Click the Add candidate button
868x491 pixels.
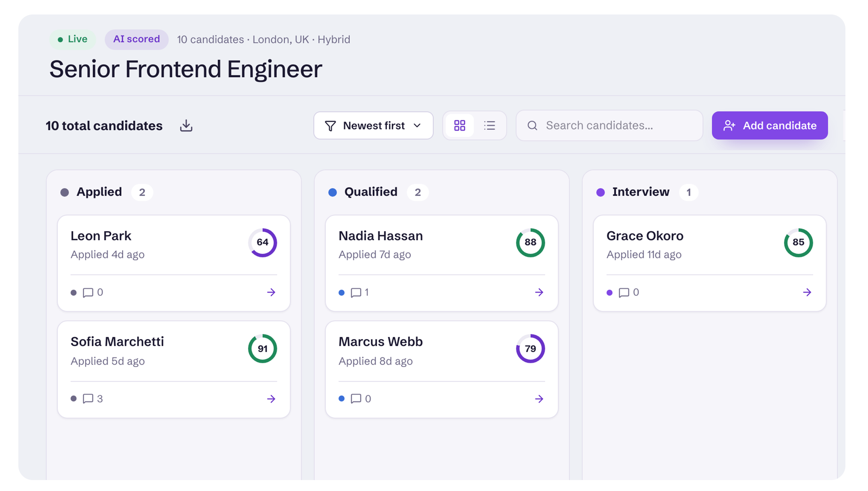point(770,126)
